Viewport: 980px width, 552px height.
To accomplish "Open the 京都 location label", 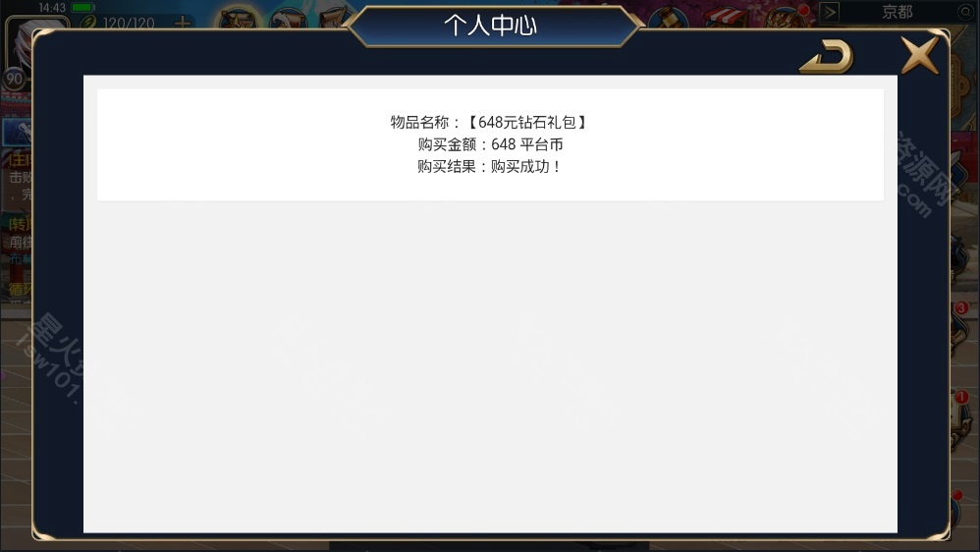I will tap(898, 12).
